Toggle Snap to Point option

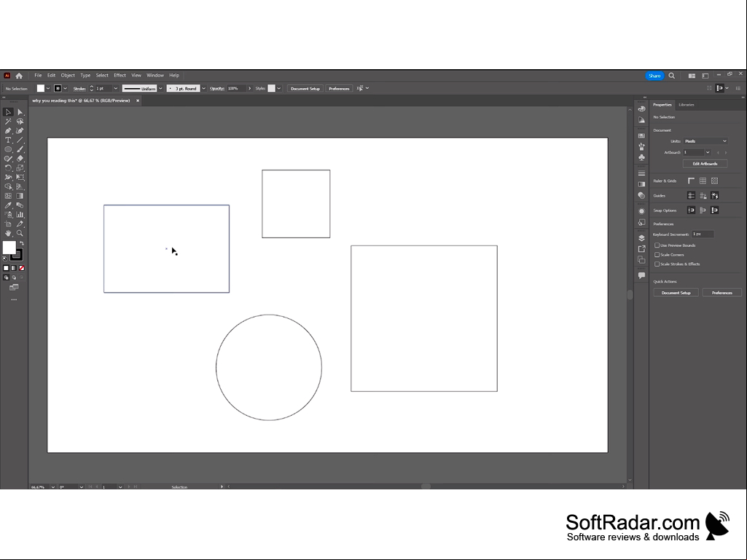(x=692, y=210)
